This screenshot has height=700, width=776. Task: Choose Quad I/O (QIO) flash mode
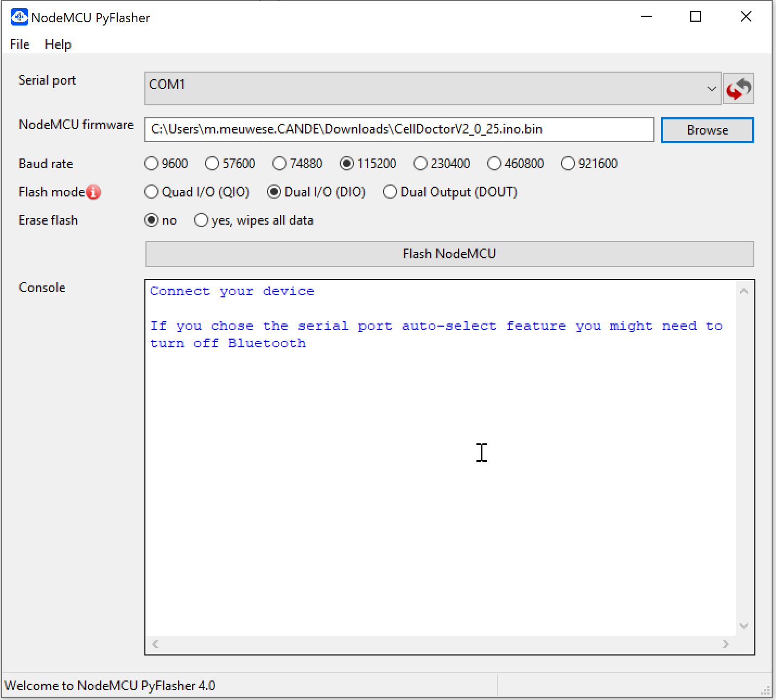197,192
